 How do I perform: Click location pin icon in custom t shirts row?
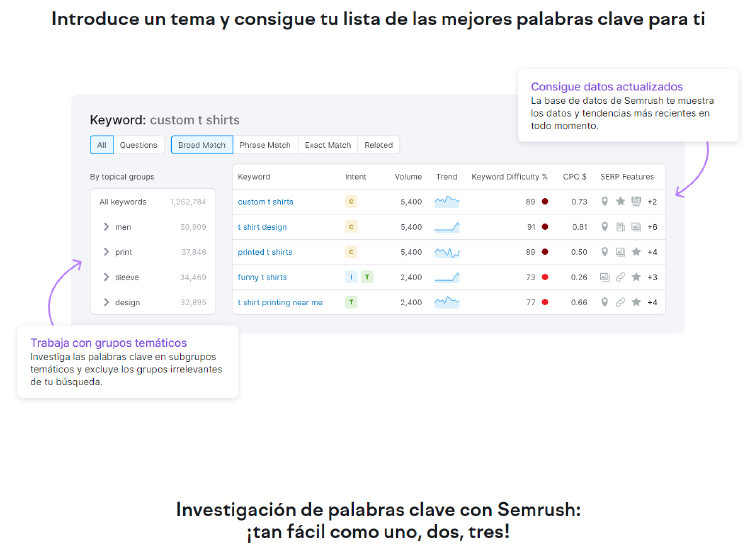tap(604, 202)
